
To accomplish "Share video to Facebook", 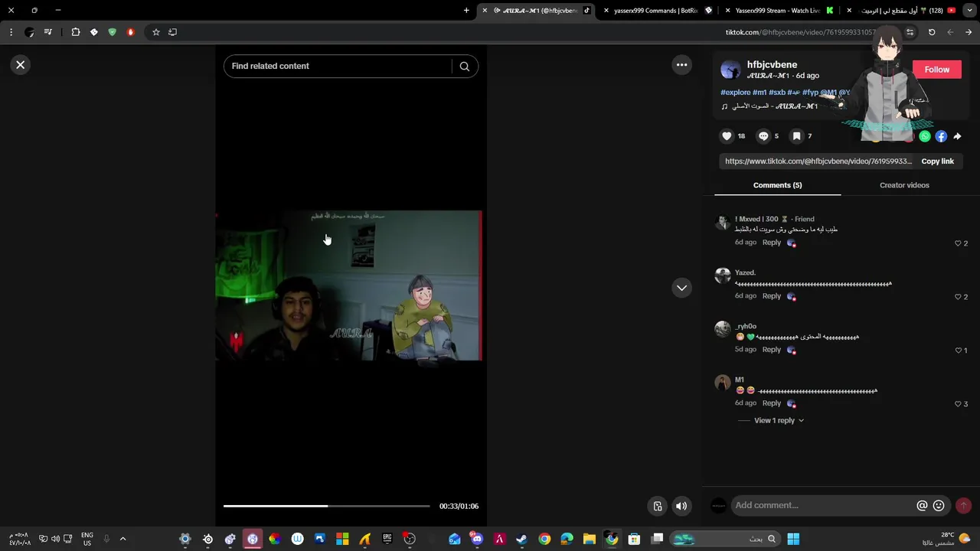I will click(941, 136).
